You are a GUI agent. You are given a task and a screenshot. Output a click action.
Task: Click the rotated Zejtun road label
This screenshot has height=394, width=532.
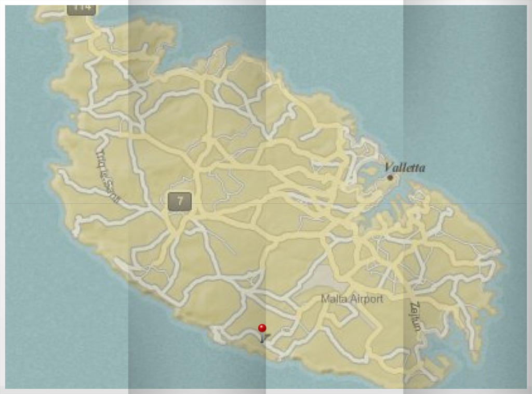416,316
